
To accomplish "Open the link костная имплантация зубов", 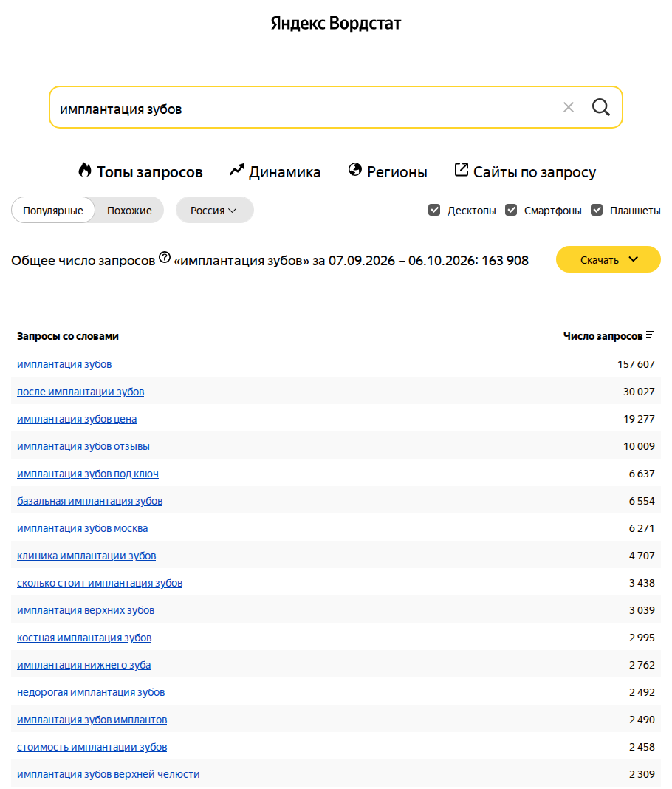I will 84,638.
